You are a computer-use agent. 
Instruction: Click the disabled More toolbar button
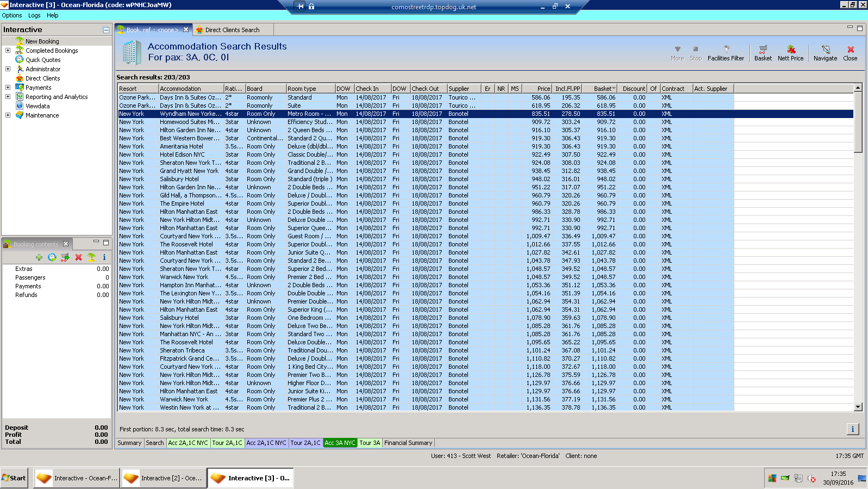(677, 53)
